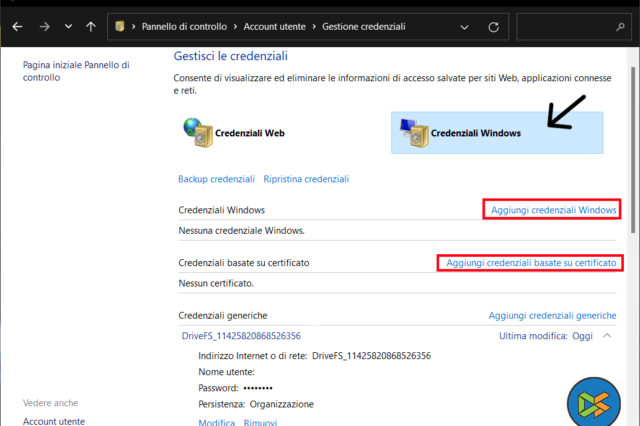The width and height of the screenshot is (640, 426).
Task: Click Persistenza: Organizzazione text
Action: (256, 404)
